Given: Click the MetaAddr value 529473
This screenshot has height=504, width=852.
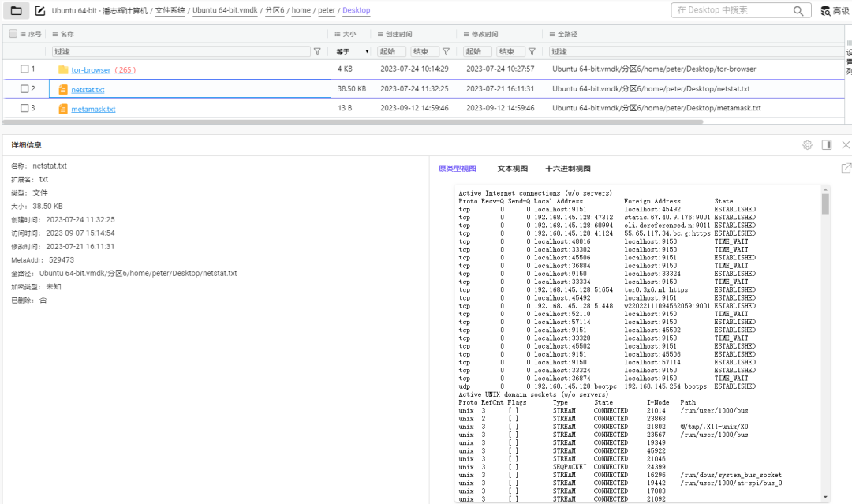Looking at the screenshot, I should pos(62,260).
